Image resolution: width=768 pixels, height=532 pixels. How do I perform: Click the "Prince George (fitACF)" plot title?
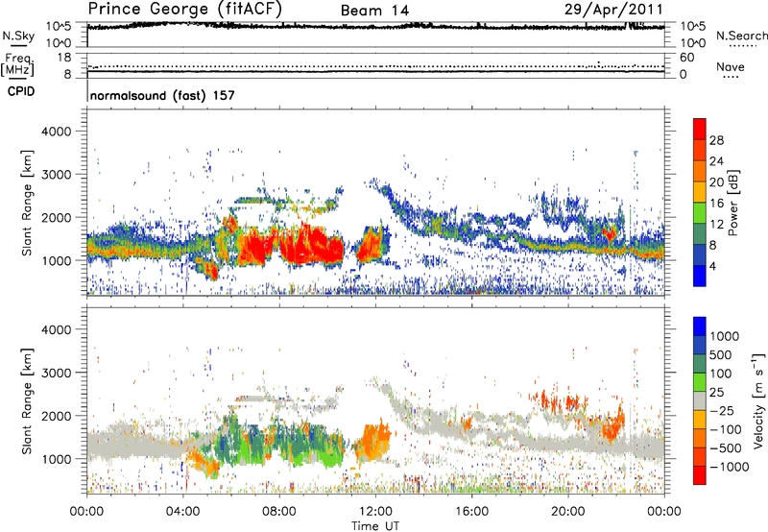pos(184,9)
